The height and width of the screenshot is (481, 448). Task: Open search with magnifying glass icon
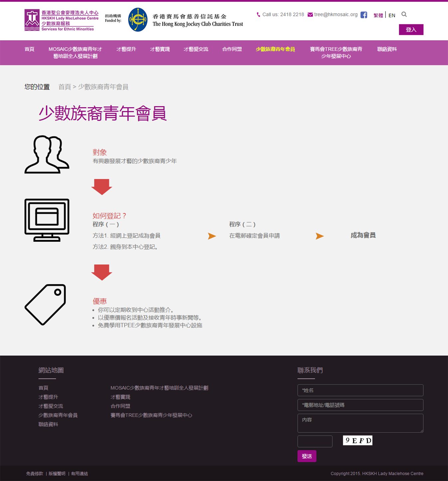click(404, 14)
